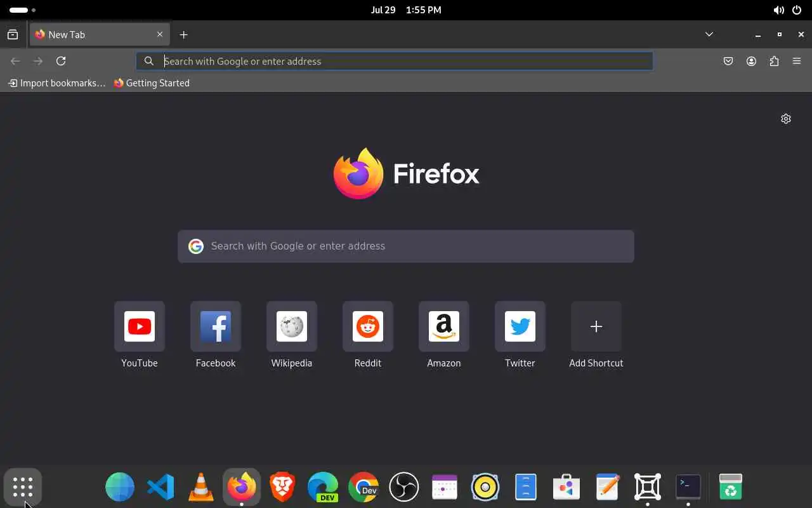This screenshot has height=508, width=812.
Task: Open the power system menu icon
Action: coord(797,10)
